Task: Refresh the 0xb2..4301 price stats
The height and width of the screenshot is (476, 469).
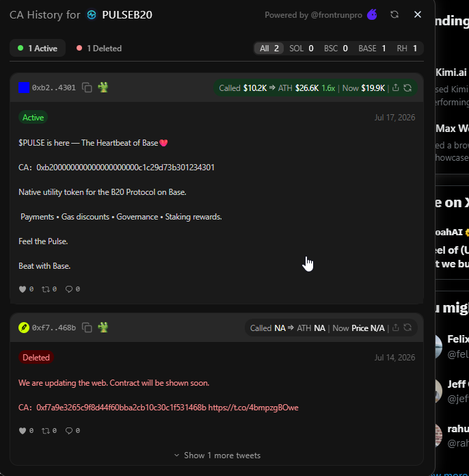Action: [x=407, y=88]
